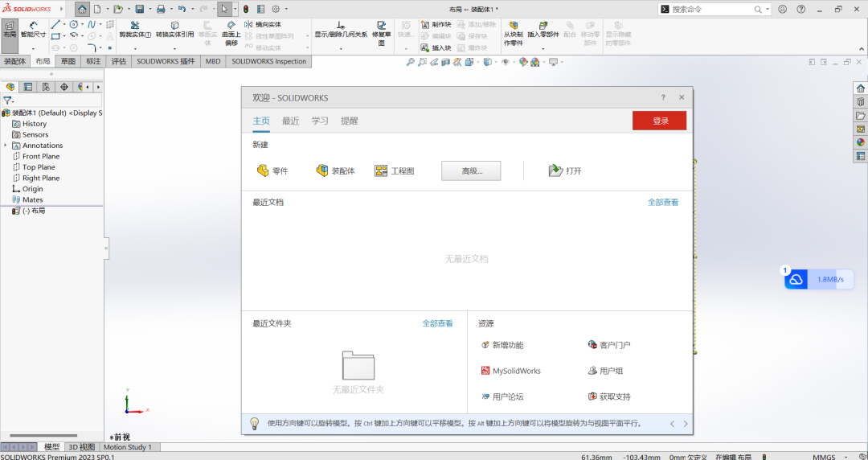Click the cloud upload speed widget

pos(819,279)
